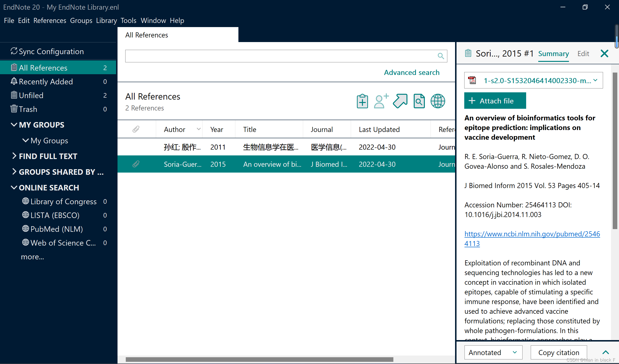
Task: Click the Export references arrow icon
Action: [x=400, y=101]
